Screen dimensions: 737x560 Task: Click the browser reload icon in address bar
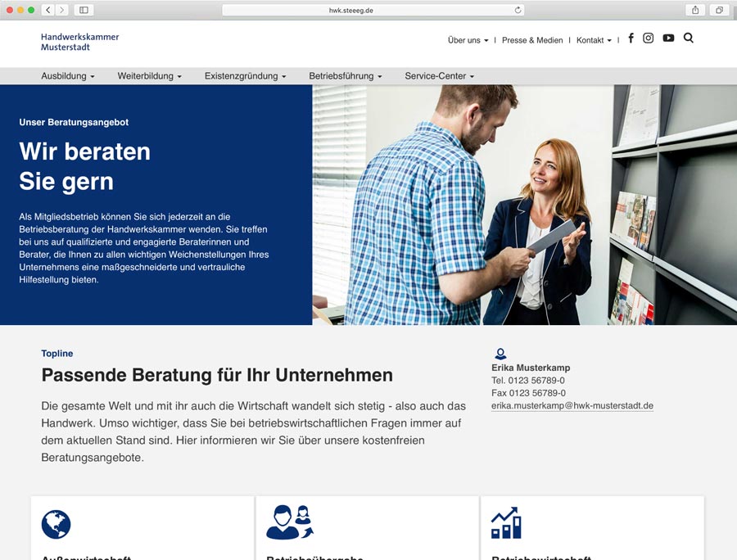coord(518,10)
